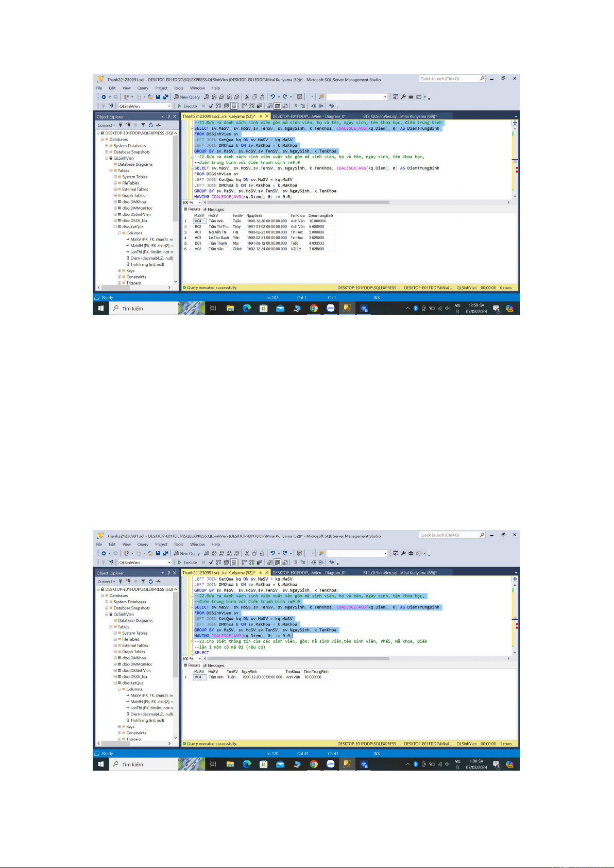Viewport: 614px width, 868px height.
Task: Open Connect dropdown in bottom Object Explorer
Action: [x=106, y=582]
